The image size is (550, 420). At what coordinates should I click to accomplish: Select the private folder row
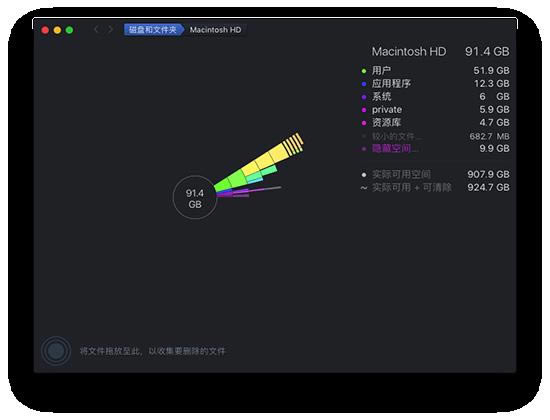[435, 109]
